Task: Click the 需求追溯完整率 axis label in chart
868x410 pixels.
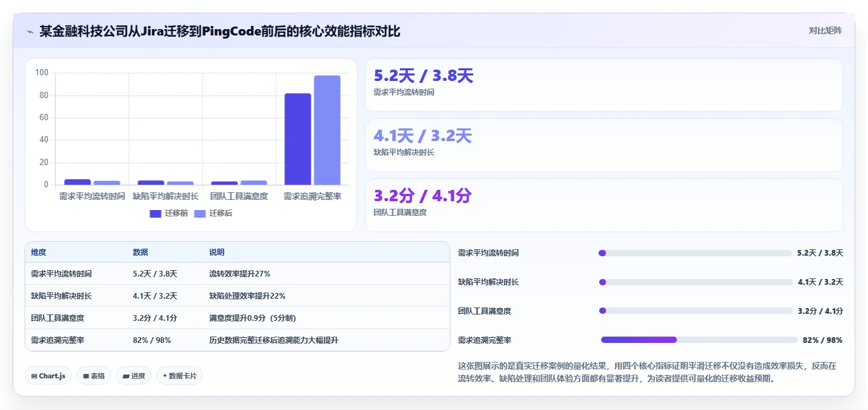Action: [x=313, y=196]
